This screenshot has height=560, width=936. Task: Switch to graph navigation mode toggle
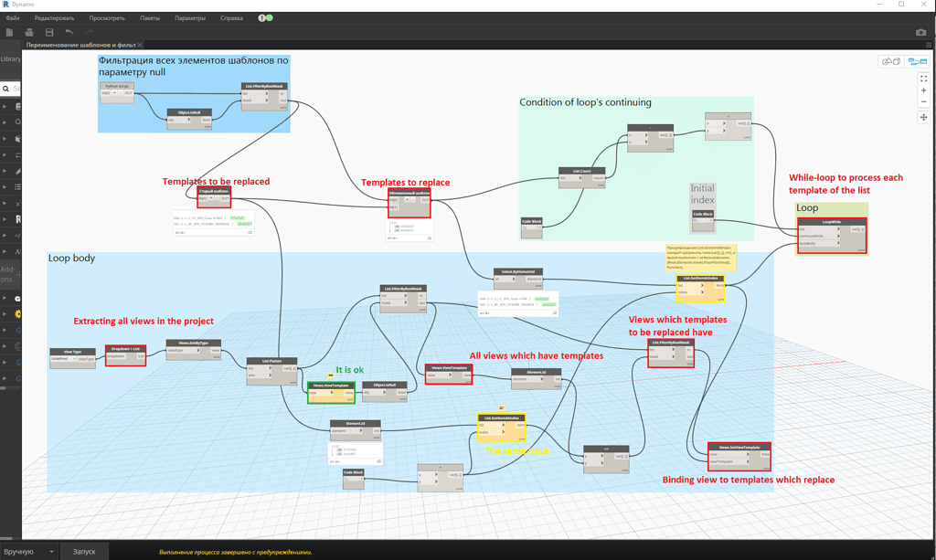pyautogui.click(x=918, y=62)
